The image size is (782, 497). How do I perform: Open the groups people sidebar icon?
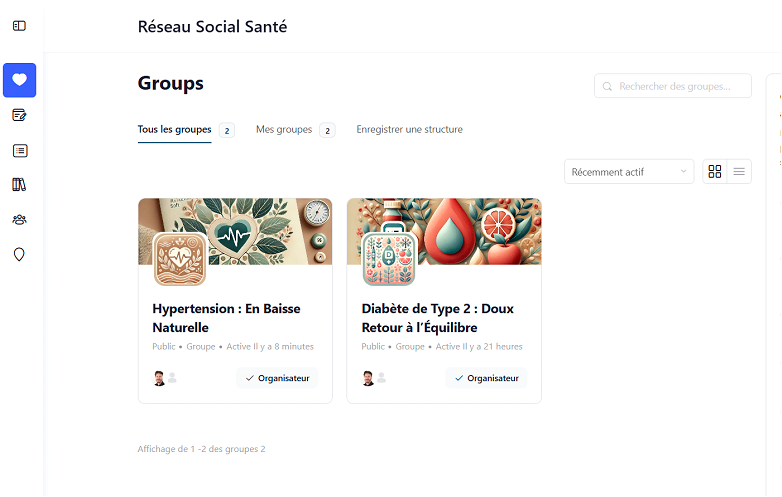click(19, 220)
